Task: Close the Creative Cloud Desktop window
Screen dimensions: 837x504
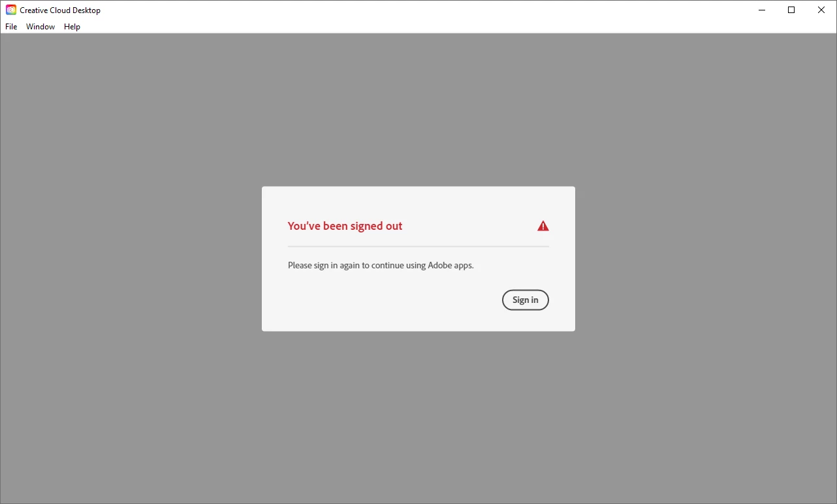Action: (821, 10)
